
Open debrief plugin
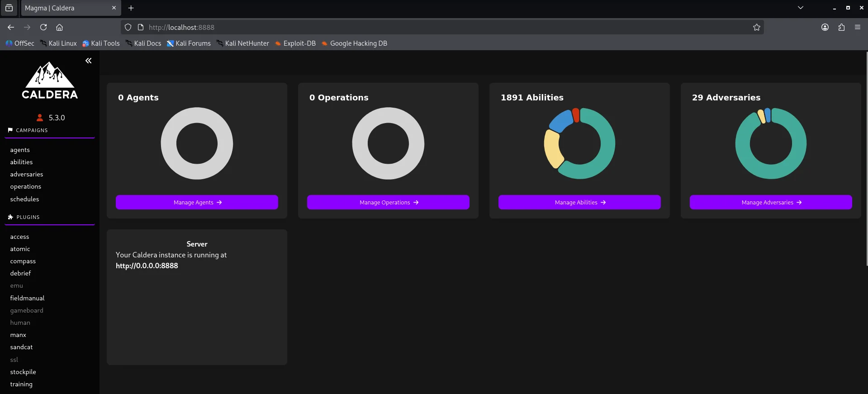tap(20, 273)
